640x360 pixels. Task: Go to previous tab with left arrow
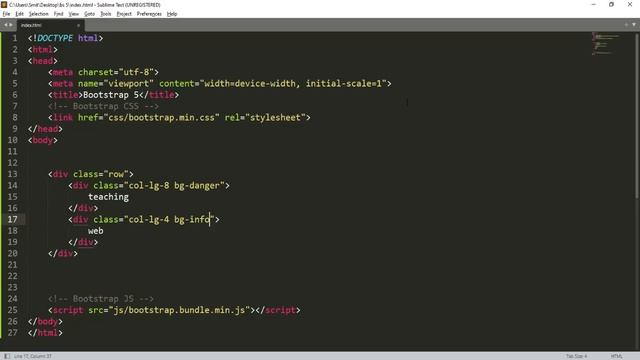pos(6,25)
